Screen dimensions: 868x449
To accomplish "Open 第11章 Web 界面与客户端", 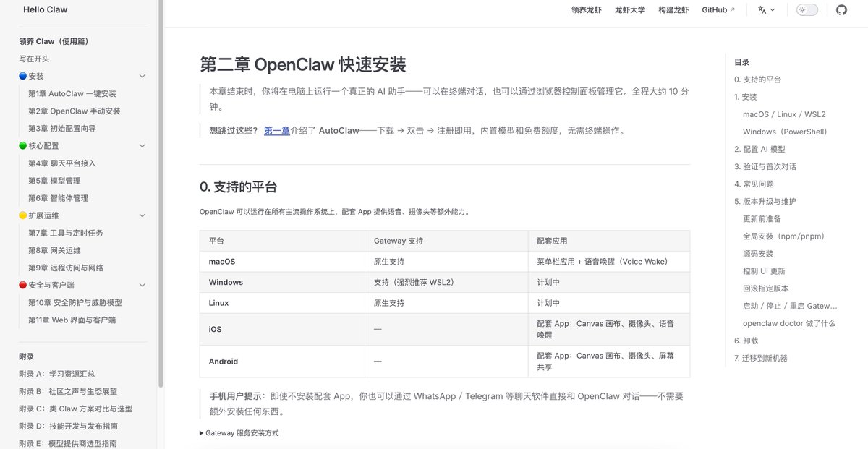I will click(72, 320).
